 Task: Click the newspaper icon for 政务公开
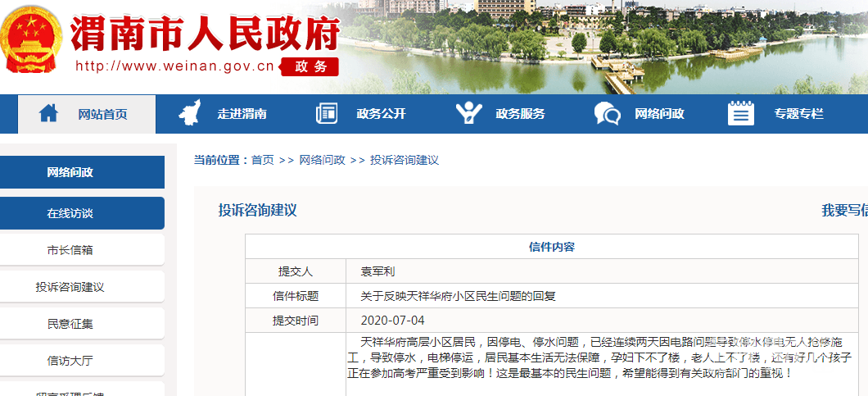tap(327, 114)
